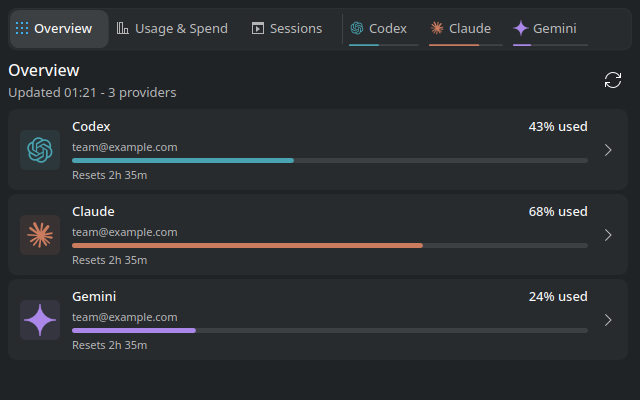Click the refresh icon next to Overview
Image resolution: width=640 pixels, height=400 pixels.
pyautogui.click(x=613, y=80)
